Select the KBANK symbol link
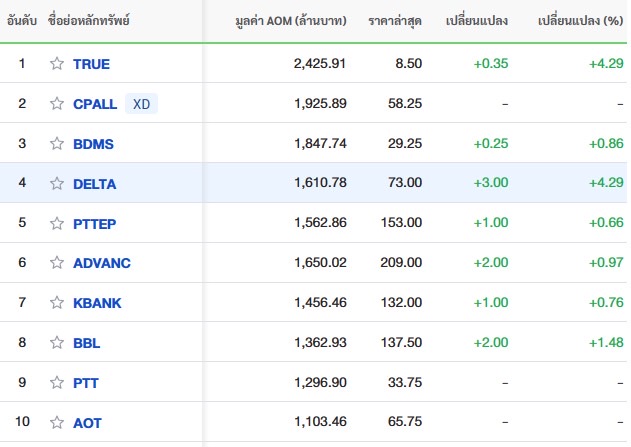 (97, 303)
